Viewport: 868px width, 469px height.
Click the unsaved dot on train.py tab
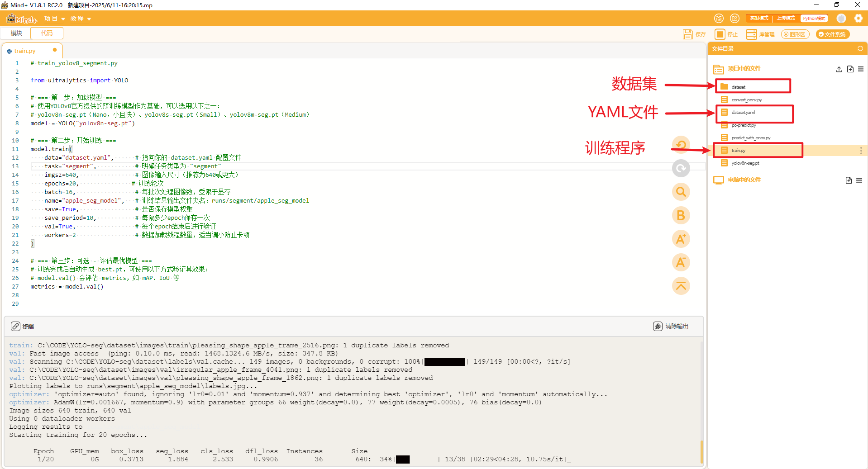pos(55,50)
